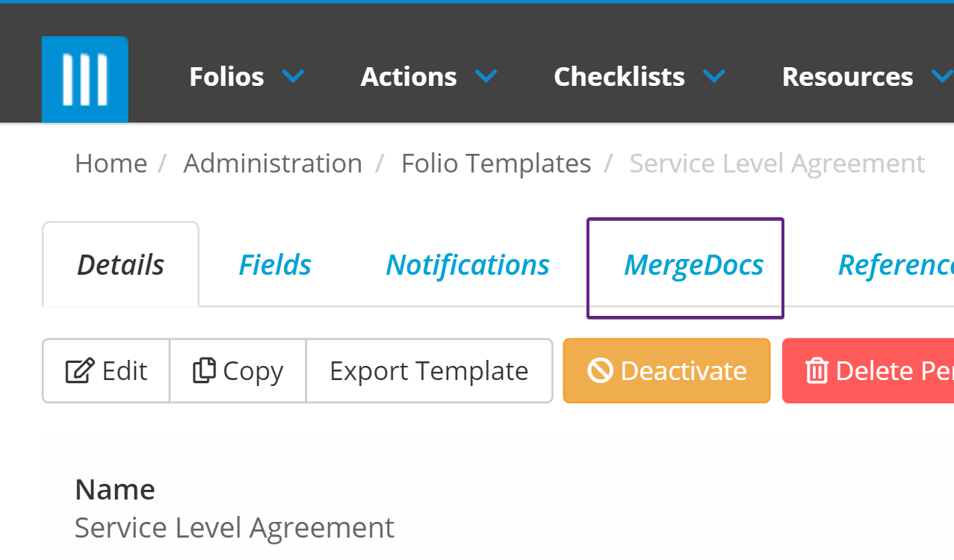Click the pencil Edit button
The image size is (954, 560).
click(x=106, y=371)
